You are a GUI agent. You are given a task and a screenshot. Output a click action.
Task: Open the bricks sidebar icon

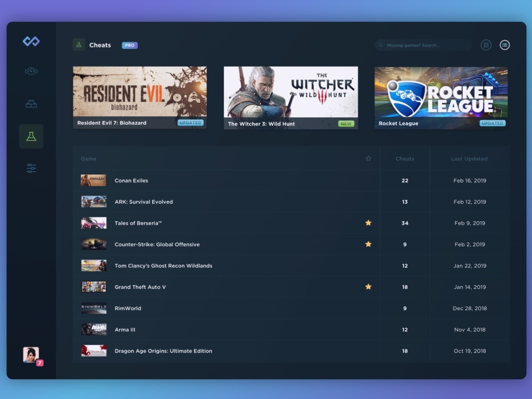pos(31,104)
